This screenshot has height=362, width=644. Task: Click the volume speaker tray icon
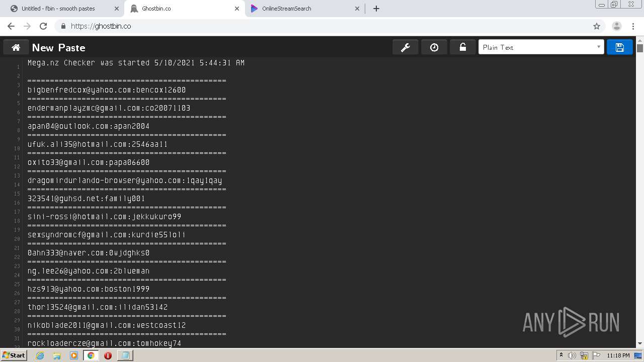tap(572, 355)
